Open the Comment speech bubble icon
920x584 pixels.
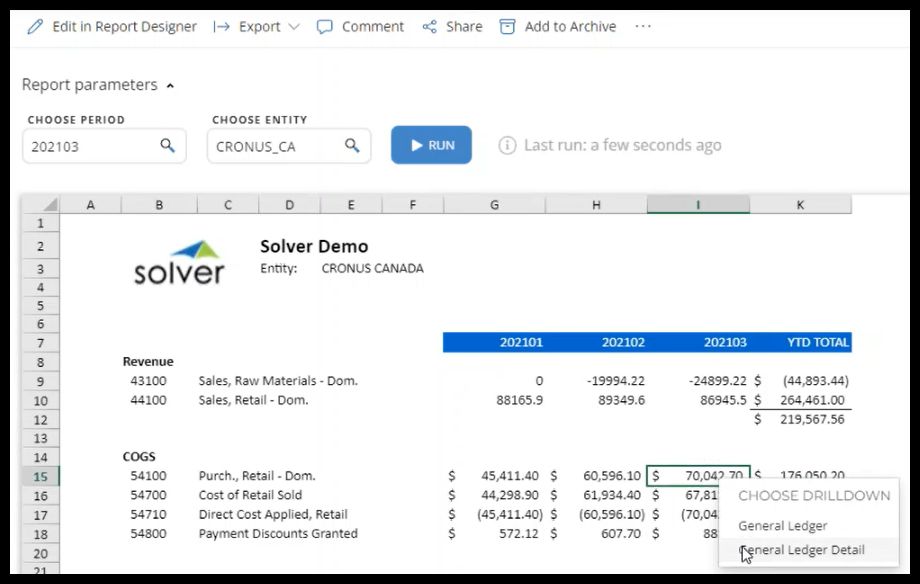[x=324, y=27]
